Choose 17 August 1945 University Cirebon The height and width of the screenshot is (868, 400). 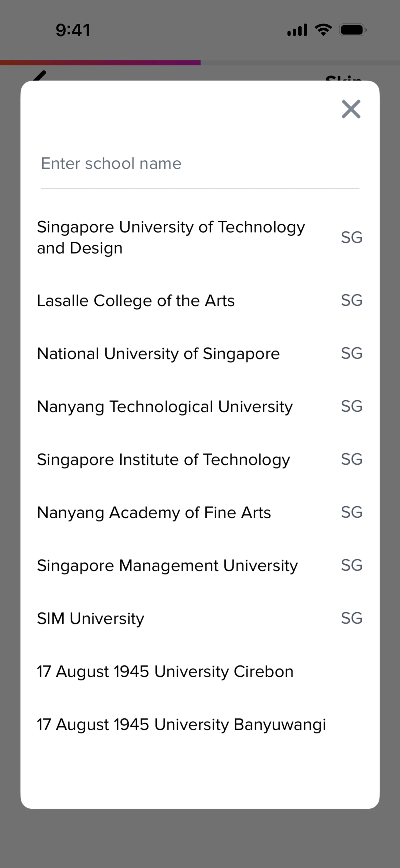click(200, 671)
